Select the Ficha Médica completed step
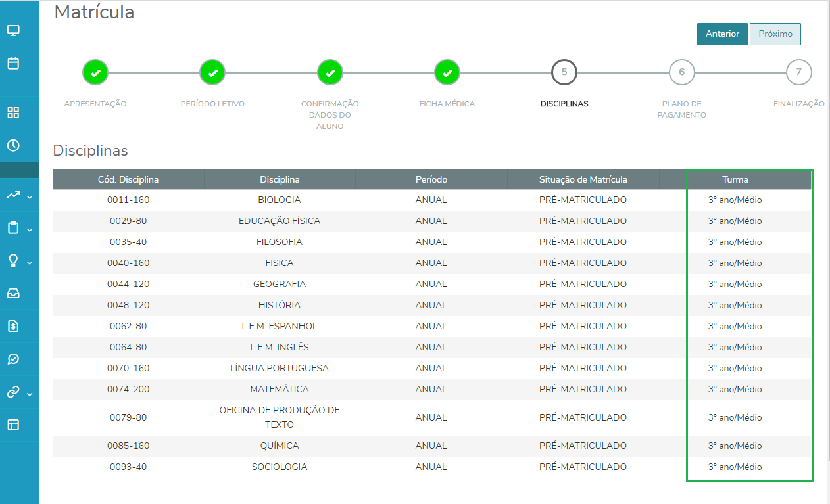Viewport: 830px width, 504px height. point(447,72)
